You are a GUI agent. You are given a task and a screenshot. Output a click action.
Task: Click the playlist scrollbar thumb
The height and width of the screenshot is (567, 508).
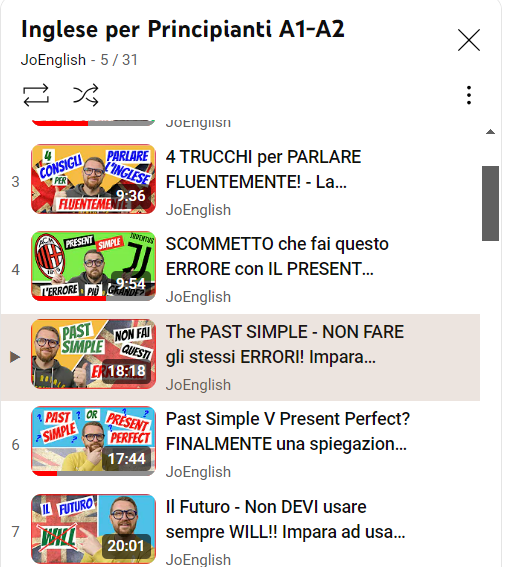point(490,203)
